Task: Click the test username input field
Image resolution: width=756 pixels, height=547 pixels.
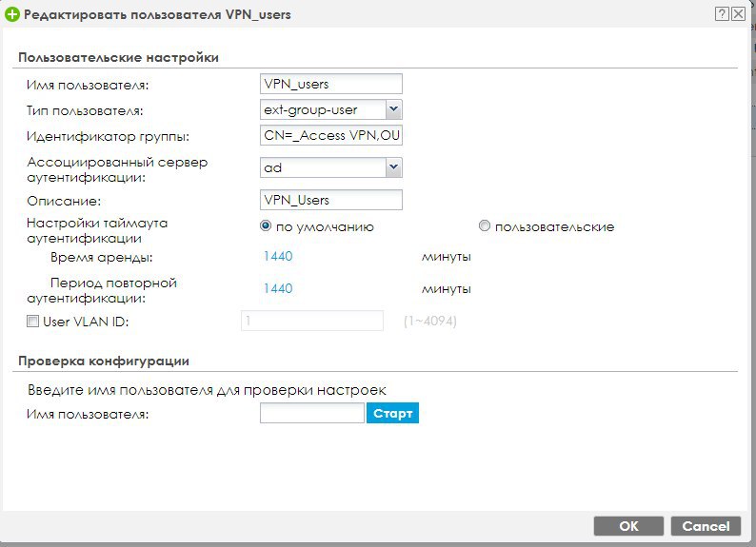Action: coord(311,414)
